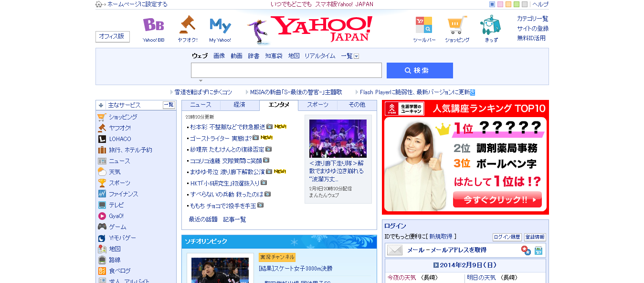Click the きっず robot icon
Viewport: 644px width, 283px height.
pyautogui.click(x=490, y=25)
